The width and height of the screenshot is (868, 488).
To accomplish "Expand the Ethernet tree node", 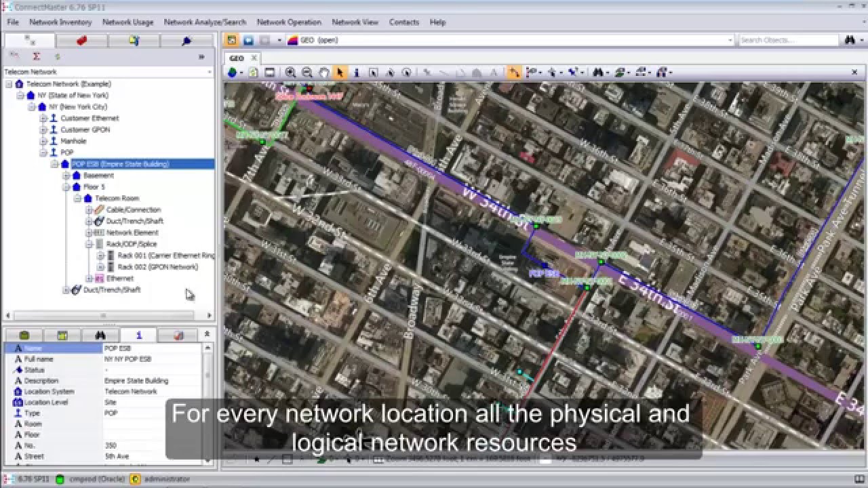I will 89,279.
